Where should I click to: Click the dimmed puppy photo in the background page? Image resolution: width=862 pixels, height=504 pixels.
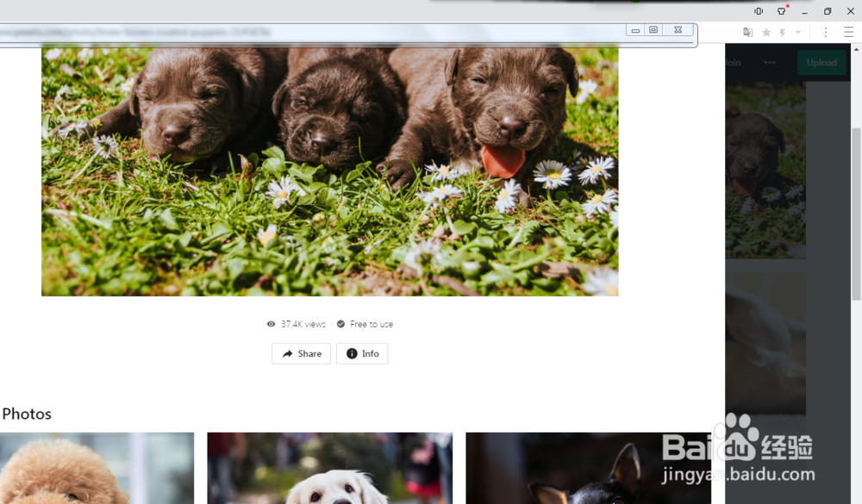[765, 171]
